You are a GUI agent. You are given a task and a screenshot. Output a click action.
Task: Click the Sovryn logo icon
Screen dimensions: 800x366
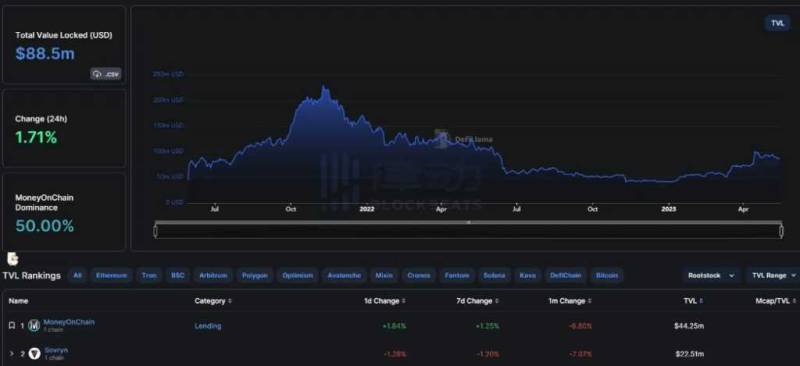point(34,353)
